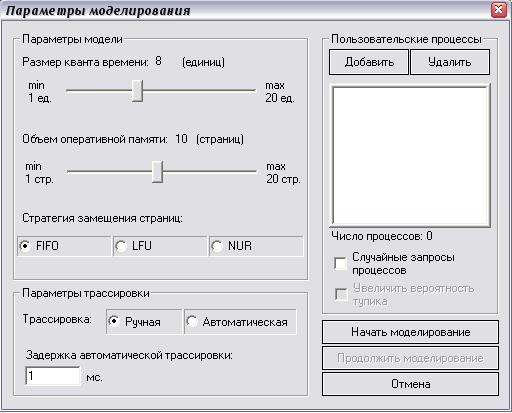Start simulation with Начать моделирование
Image resolution: width=512 pixels, height=413 pixels.
(410, 332)
